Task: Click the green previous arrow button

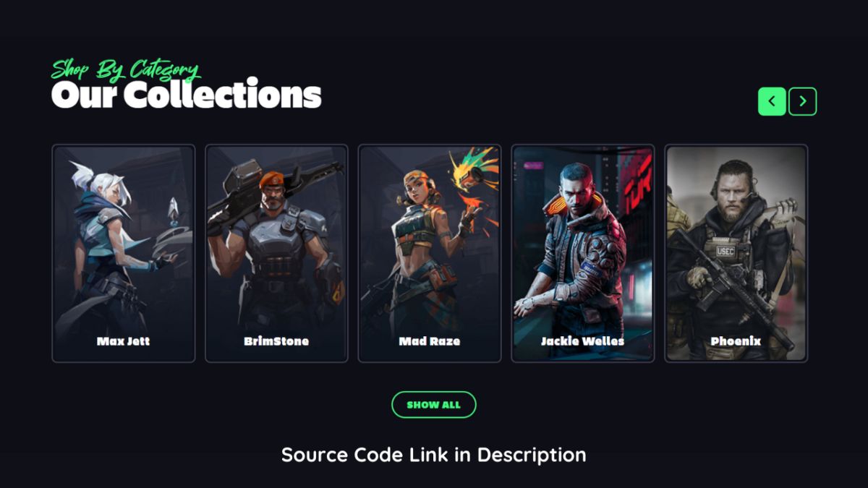Action: click(772, 101)
